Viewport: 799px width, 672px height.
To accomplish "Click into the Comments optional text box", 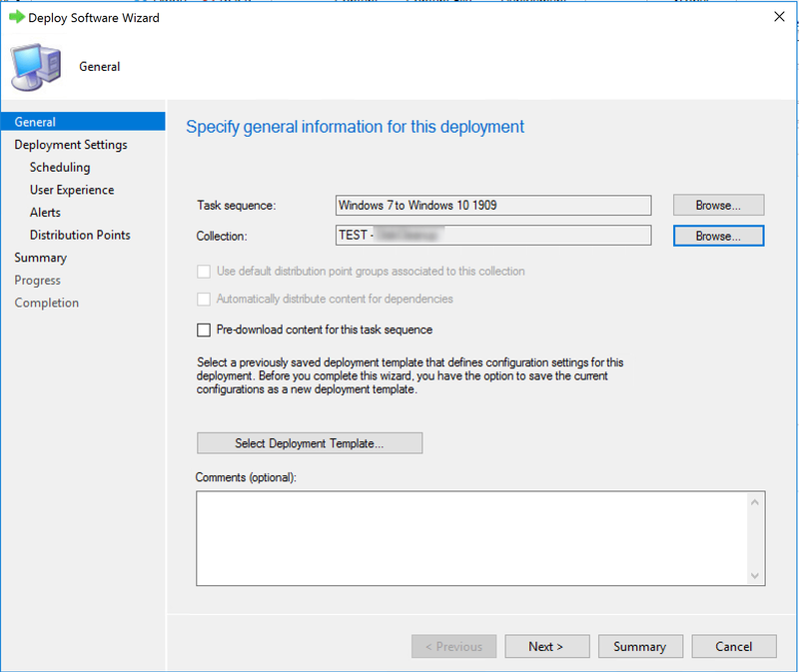I will point(471,538).
